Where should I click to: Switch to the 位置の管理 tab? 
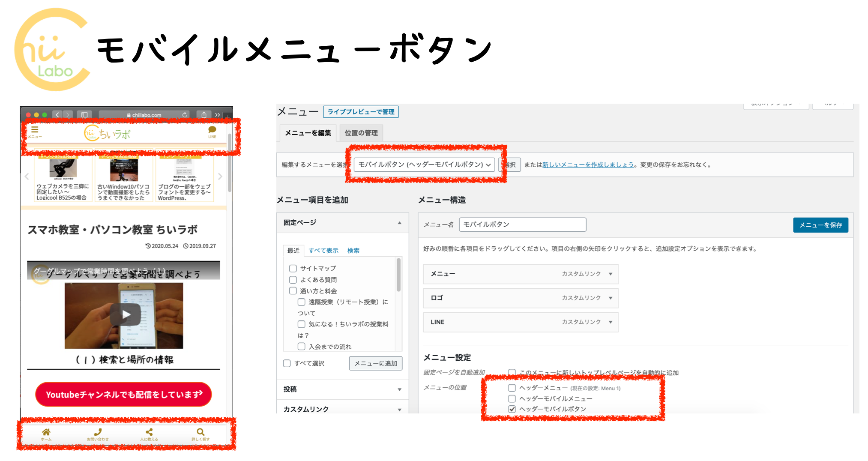361,133
